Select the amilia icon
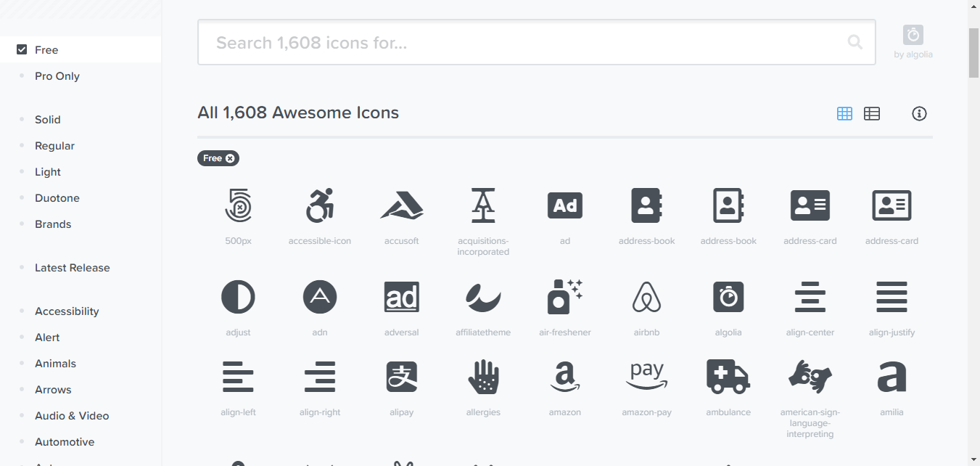Image resolution: width=980 pixels, height=466 pixels. pos(892,377)
